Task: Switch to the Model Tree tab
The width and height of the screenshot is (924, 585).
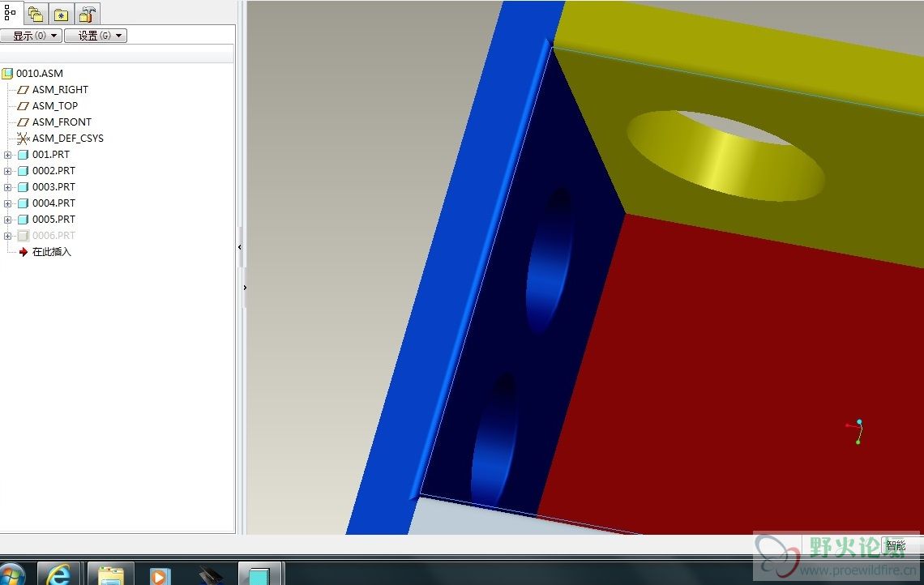Action: [11, 12]
